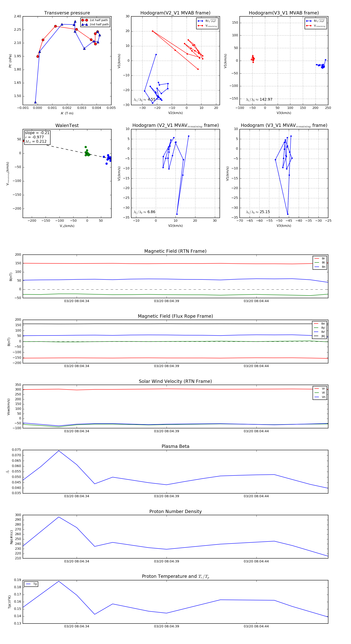351x644 pixels.
Task: Select the Vn legend entry
Action: (320, 397)
